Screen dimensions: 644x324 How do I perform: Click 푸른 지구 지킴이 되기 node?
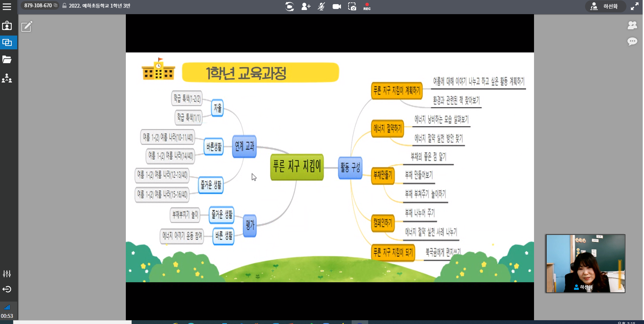393,253
